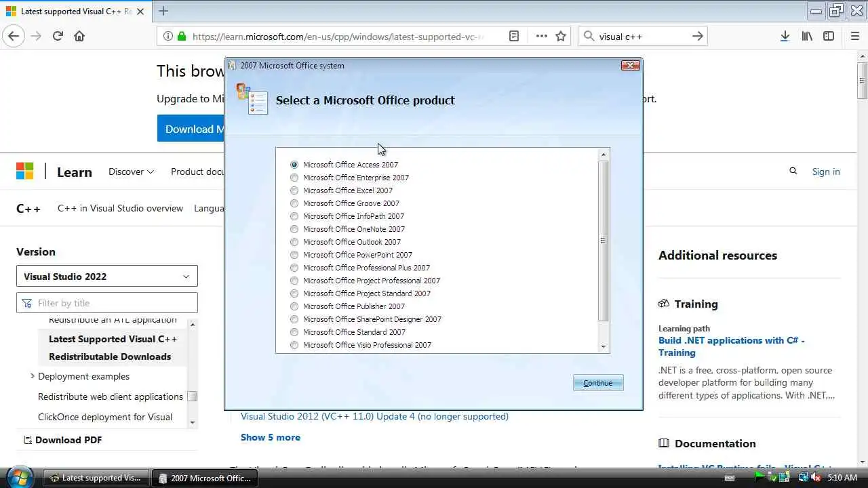The image size is (868, 488).
Task: Click Filter by title input field
Action: tap(107, 303)
